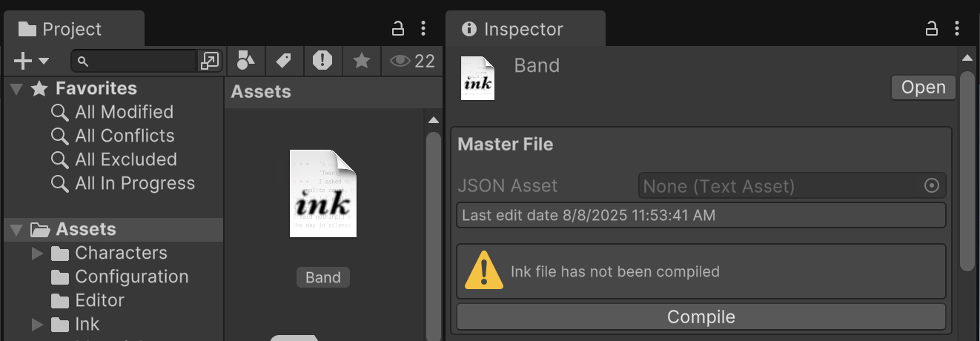This screenshot has height=341, width=980.
Task: Collapse the Favorites section
Action: pyautogui.click(x=16, y=89)
